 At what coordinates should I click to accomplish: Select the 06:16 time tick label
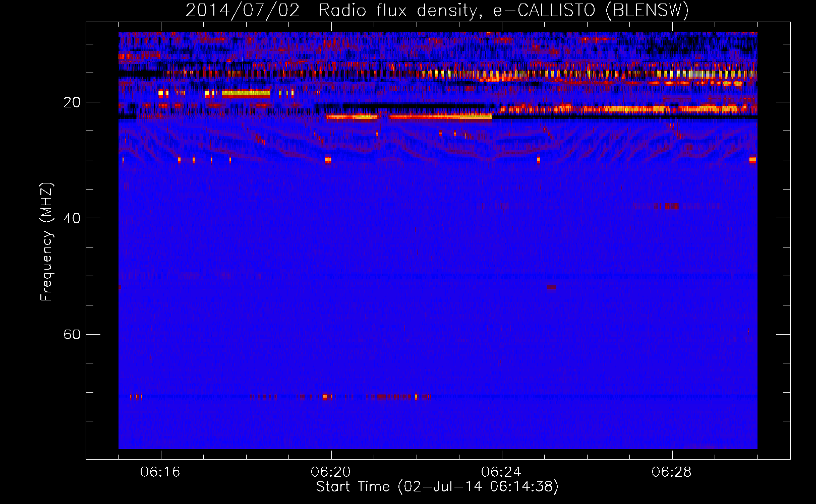coord(160,472)
